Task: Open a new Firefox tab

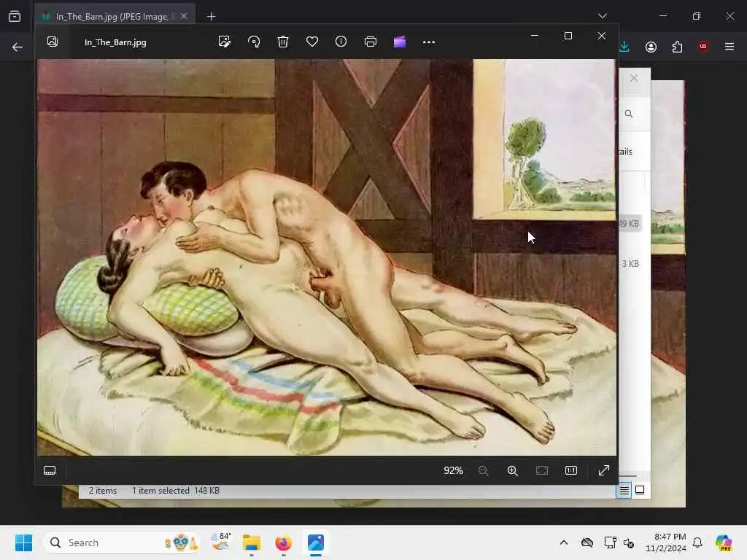Action: point(211,17)
